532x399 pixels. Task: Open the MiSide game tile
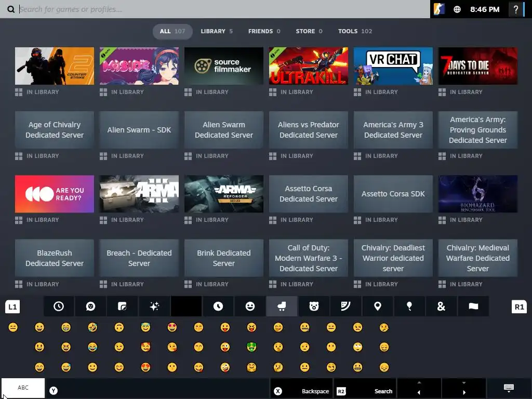(x=139, y=66)
